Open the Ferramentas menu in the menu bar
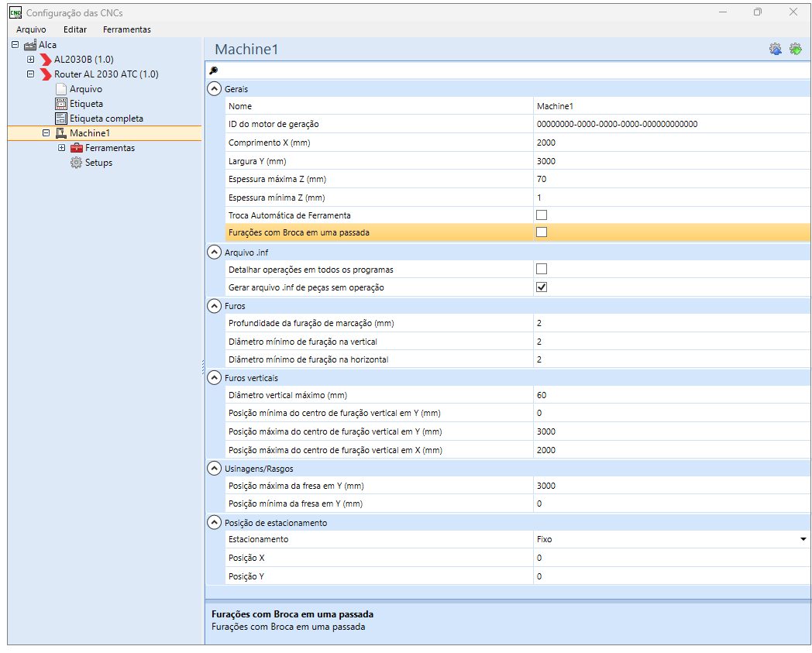 [x=127, y=29]
